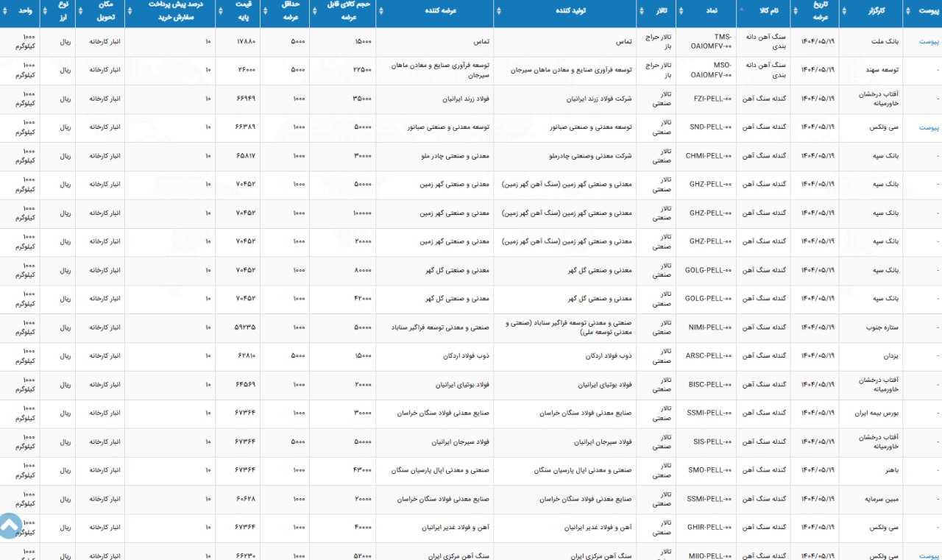Click broker cell باهنر
This screenshot has height=560, width=942.
892,469
